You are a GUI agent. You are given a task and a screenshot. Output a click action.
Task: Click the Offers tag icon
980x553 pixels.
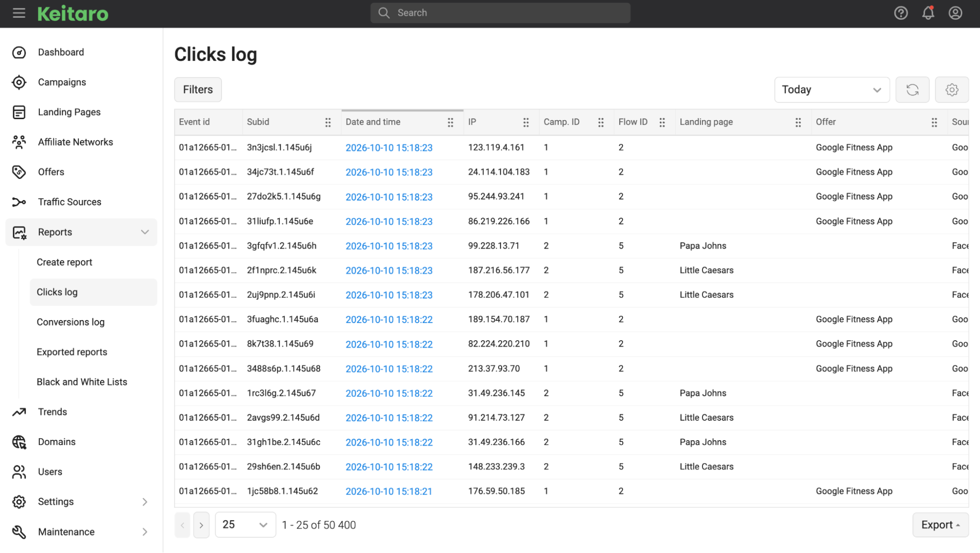point(19,172)
